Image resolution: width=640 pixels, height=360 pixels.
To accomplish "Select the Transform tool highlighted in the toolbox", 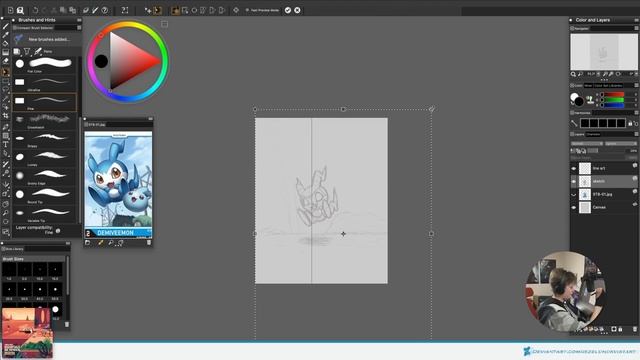I will (5, 72).
